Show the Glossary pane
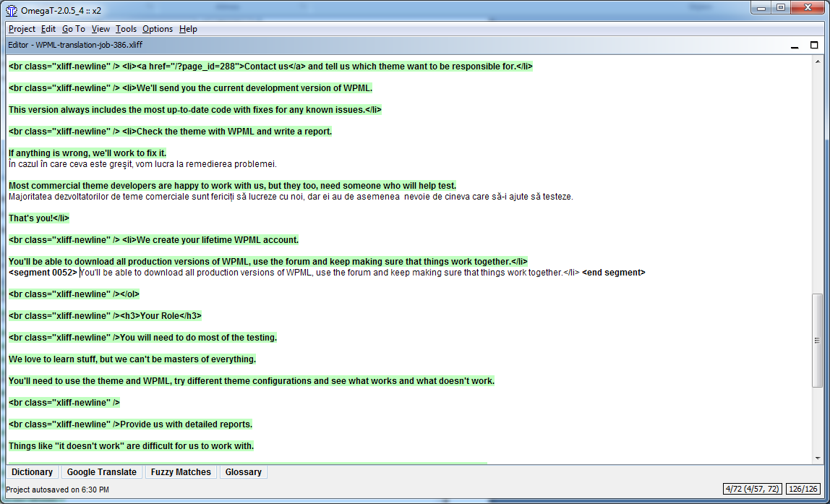The image size is (830, 504). click(244, 471)
